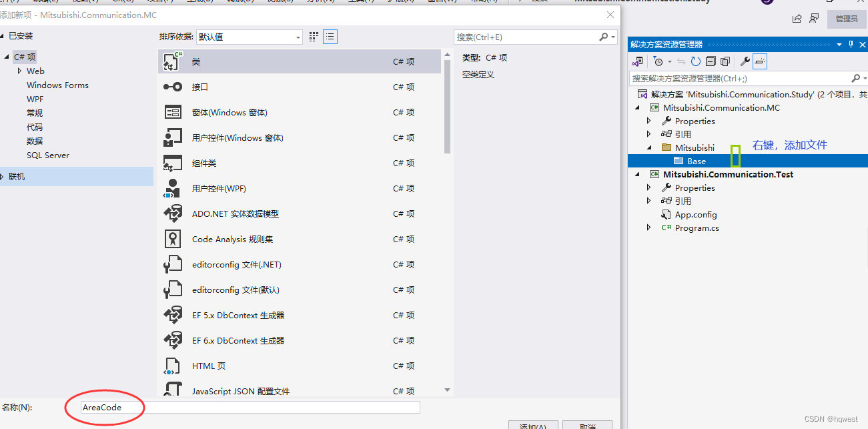The width and height of the screenshot is (868, 429).
Task: Open pending changes filter clock icon
Action: click(x=659, y=61)
